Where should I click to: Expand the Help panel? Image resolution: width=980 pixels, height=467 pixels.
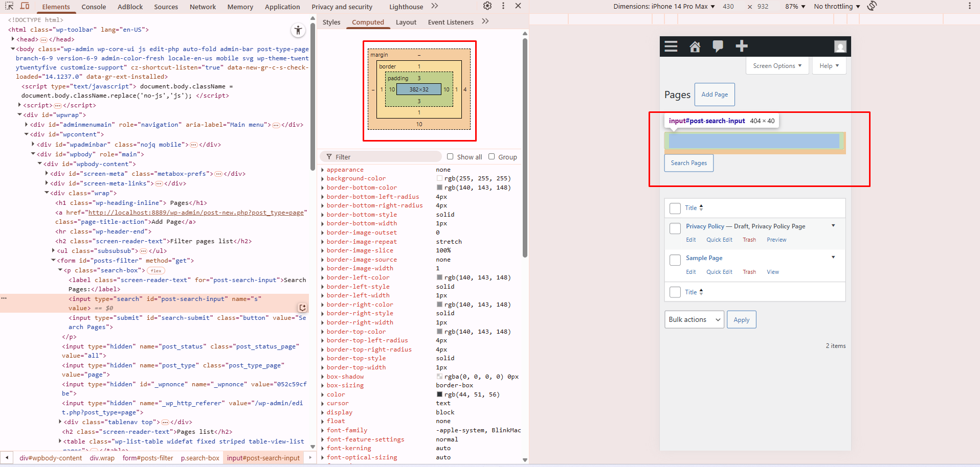pos(829,66)
